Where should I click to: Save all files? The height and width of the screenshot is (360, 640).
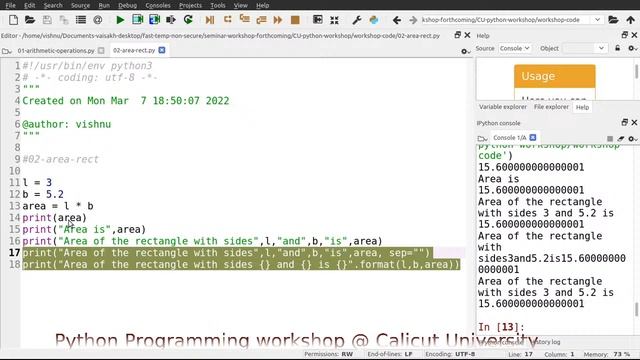click(x=64, y=20)
